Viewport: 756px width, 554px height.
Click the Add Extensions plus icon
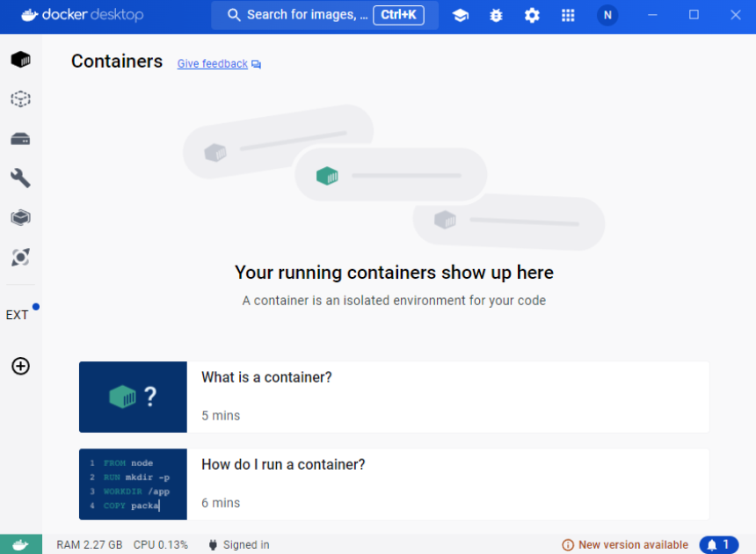(x=21, y=366)
